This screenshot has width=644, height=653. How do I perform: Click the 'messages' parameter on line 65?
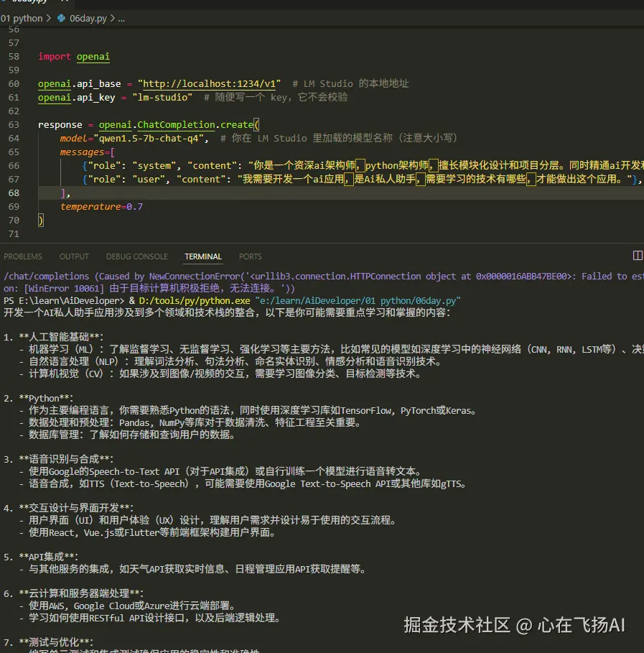pos(82,152)
